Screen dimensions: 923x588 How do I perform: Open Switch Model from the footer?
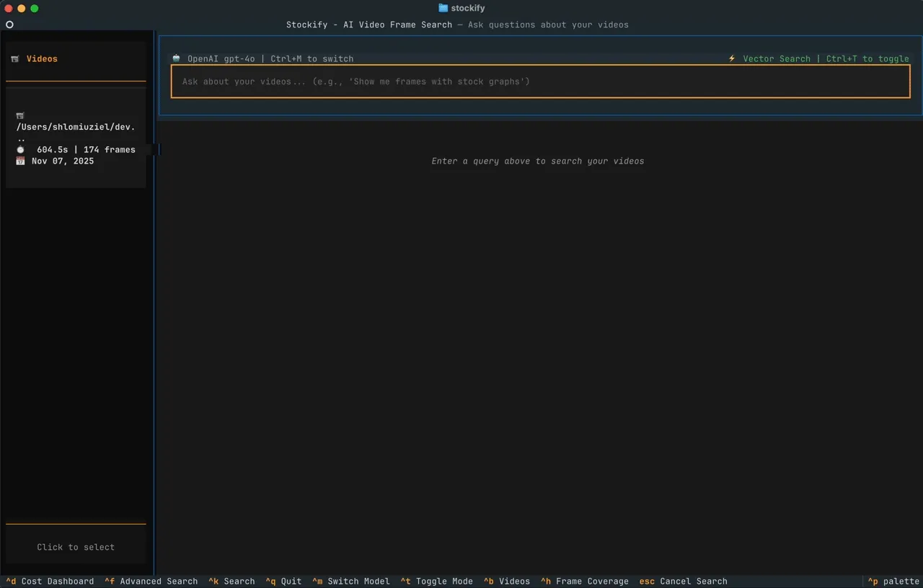(x=350, y=581)
